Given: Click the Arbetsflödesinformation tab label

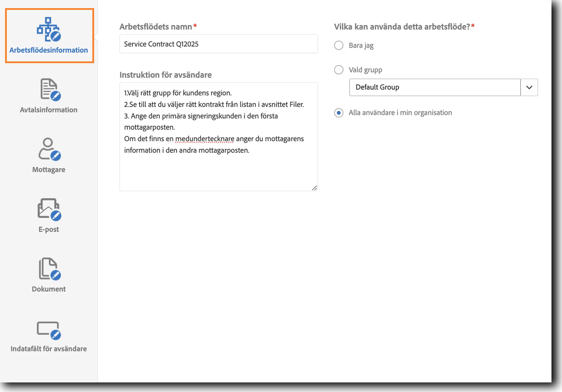Looking at the screenshot, I should click(49, 50).
